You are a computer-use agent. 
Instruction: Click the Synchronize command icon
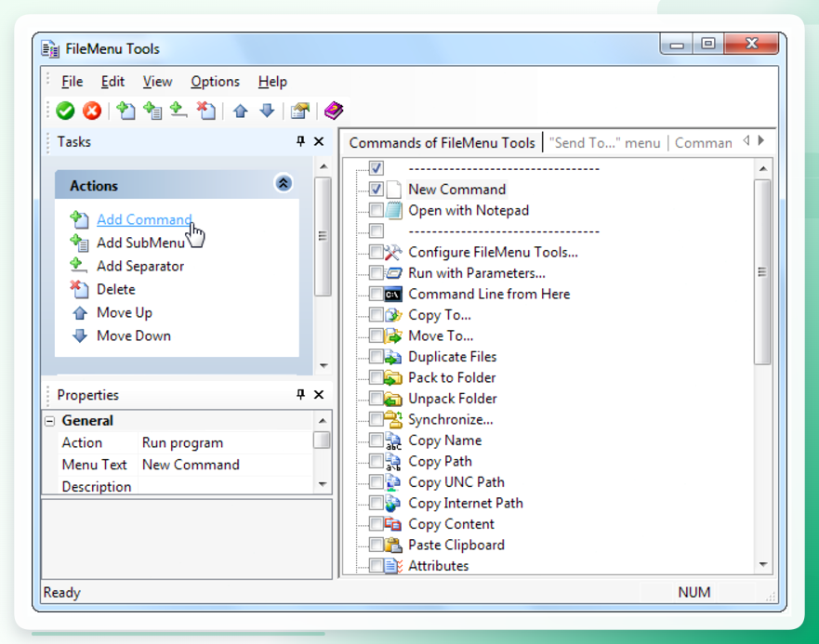[x=393, y=419]
